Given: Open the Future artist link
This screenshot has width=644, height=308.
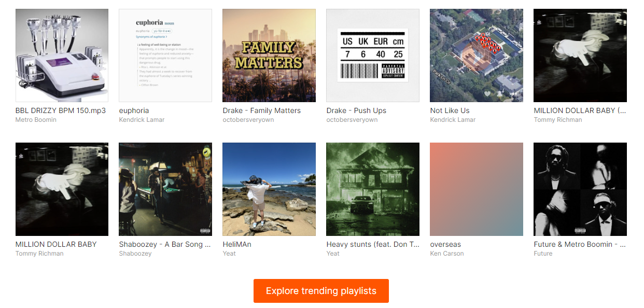Looking at the screenshot, I should coord(543,254).
